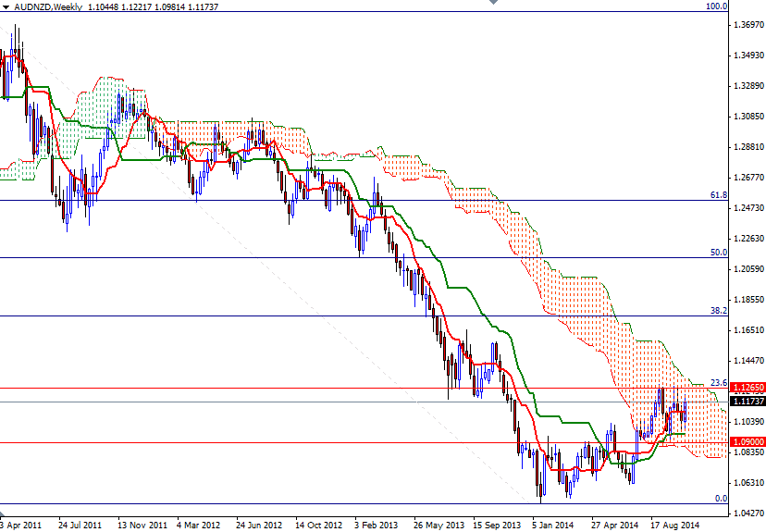
Task: Click the 24 Jun 2012 date label
Action: 259,526
